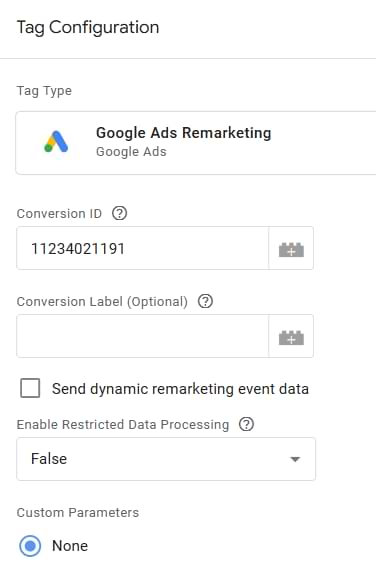
Task: Focus the empty Conversion Label field
Action: [x=143, y=336]
